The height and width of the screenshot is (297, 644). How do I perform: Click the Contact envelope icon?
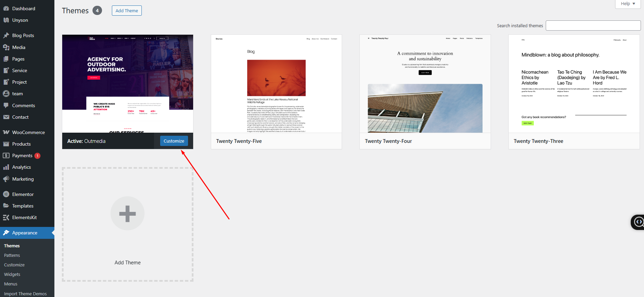[x=6, y=117]
